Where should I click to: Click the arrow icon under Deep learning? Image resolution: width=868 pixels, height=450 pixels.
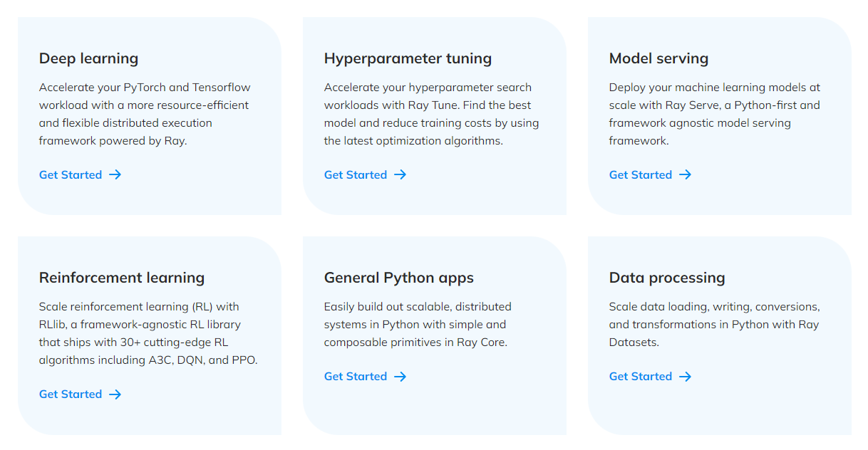[x=115, y=174]
